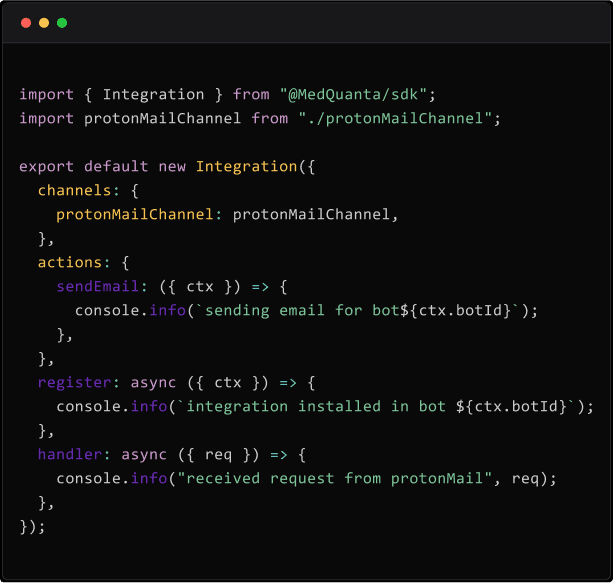Click the red close window dot

pyautogui.click(x=26, y=23)
